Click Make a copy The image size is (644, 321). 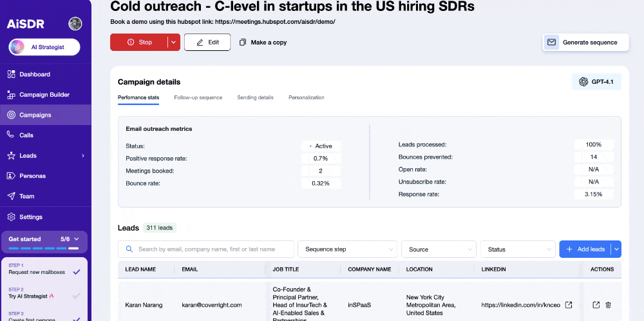pos(263,43)
